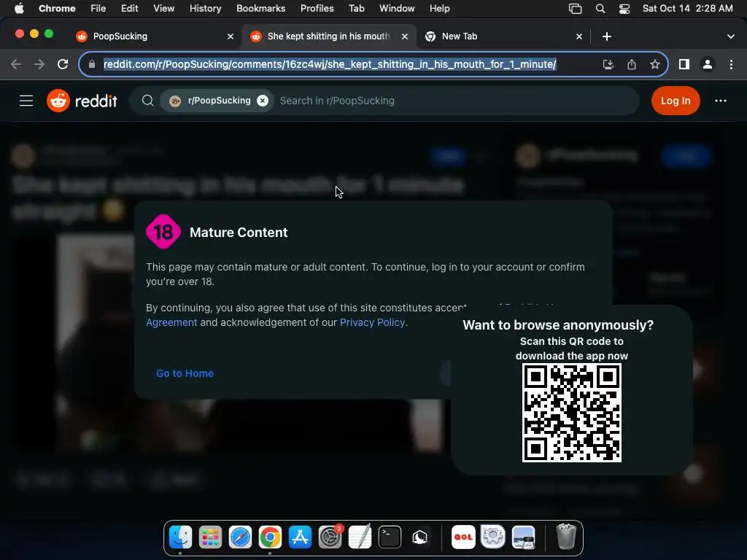Open the Agreement link in the dialog
747x560 pixels.
[x=171, y=322]
